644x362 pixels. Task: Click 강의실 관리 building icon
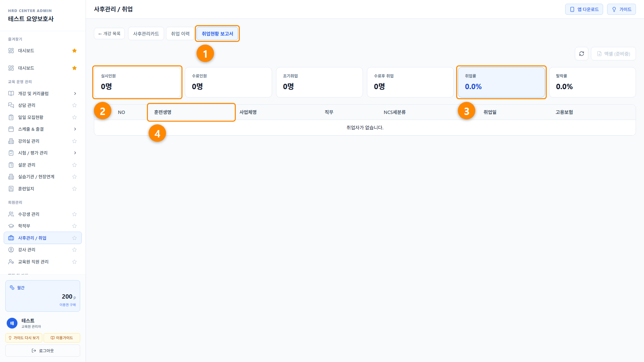[x=11, y=141]
